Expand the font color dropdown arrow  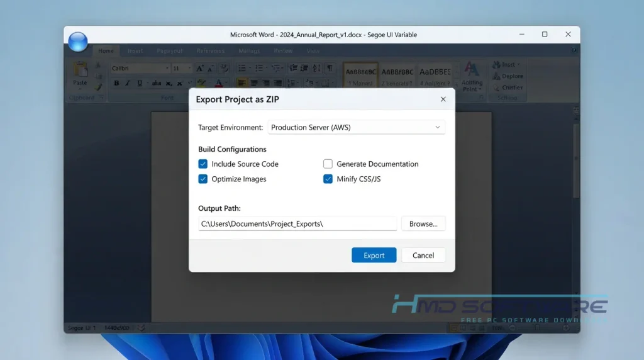tap(226, 83)
